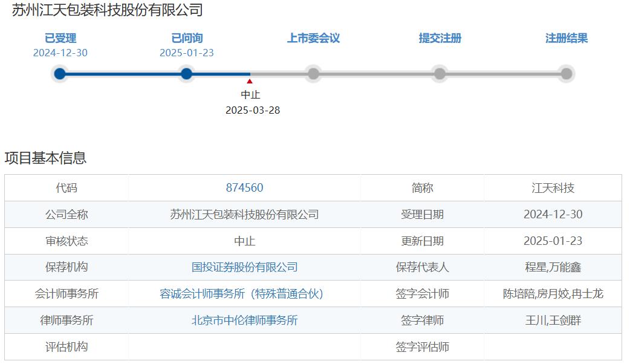
Task: Click the page title 苏州江天包装科技股份有限公司
Action: (x=107, y=10)
